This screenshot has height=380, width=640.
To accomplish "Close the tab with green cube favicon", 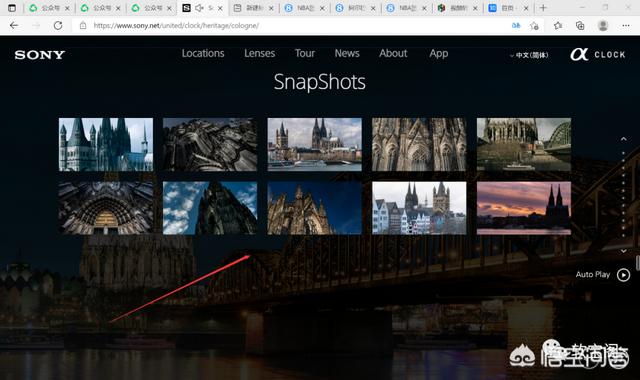I will (475, 8).
